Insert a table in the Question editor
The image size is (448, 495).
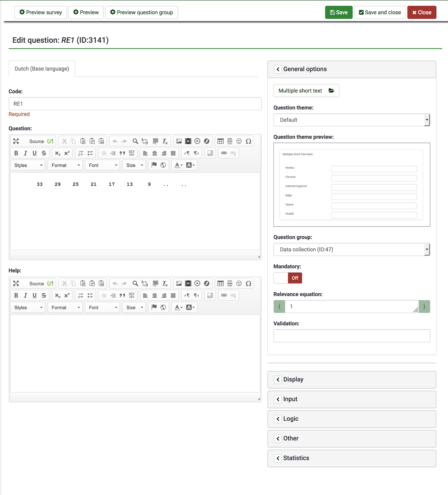click(x=220, y=141)
